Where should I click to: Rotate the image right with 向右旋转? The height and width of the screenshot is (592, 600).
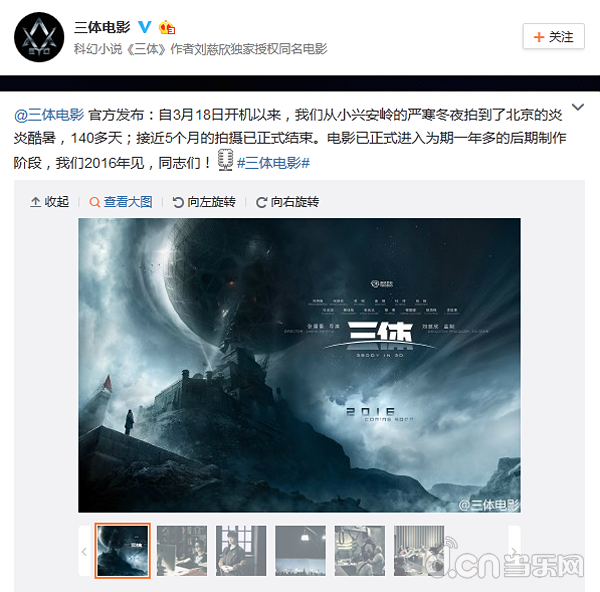[x=287, y=202]
